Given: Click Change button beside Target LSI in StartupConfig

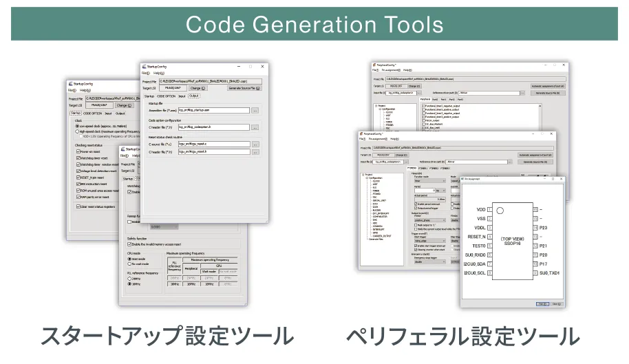Looking at the screenshot, I should [x=197, y=88].
